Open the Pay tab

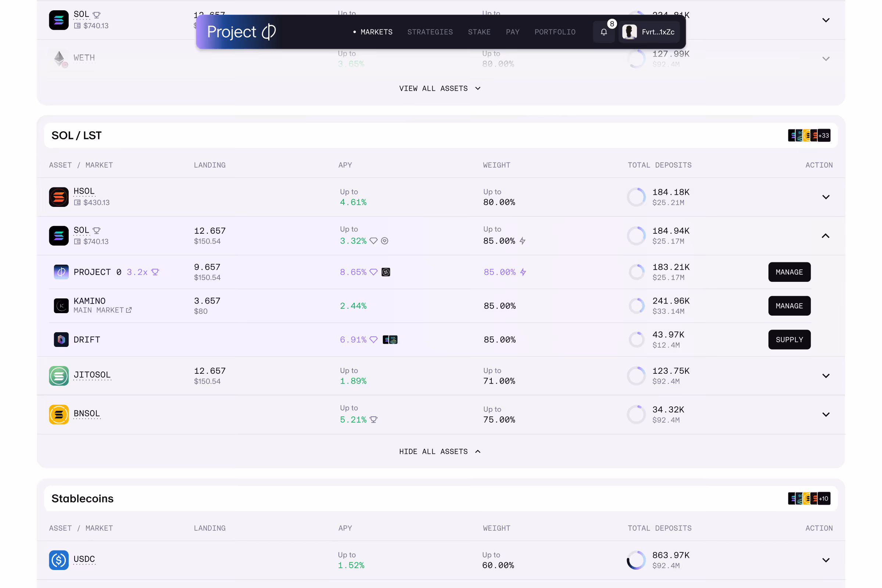513,32
